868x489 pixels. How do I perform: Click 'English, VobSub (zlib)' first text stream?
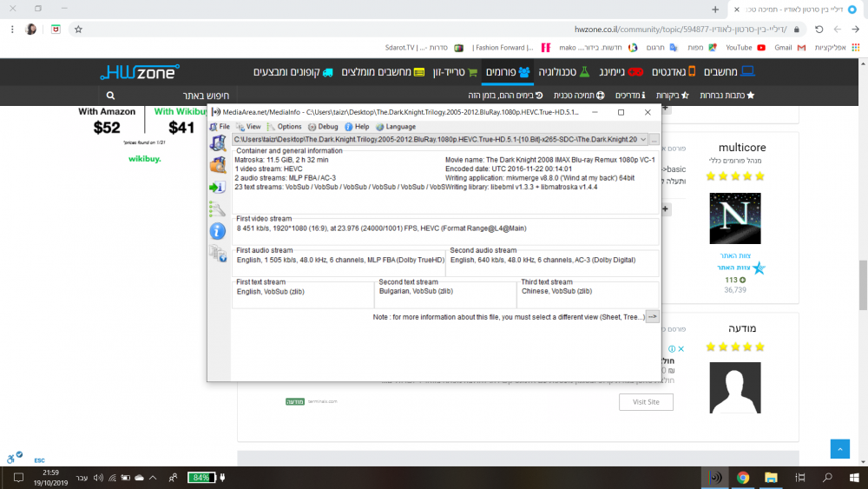pos(271,291)
